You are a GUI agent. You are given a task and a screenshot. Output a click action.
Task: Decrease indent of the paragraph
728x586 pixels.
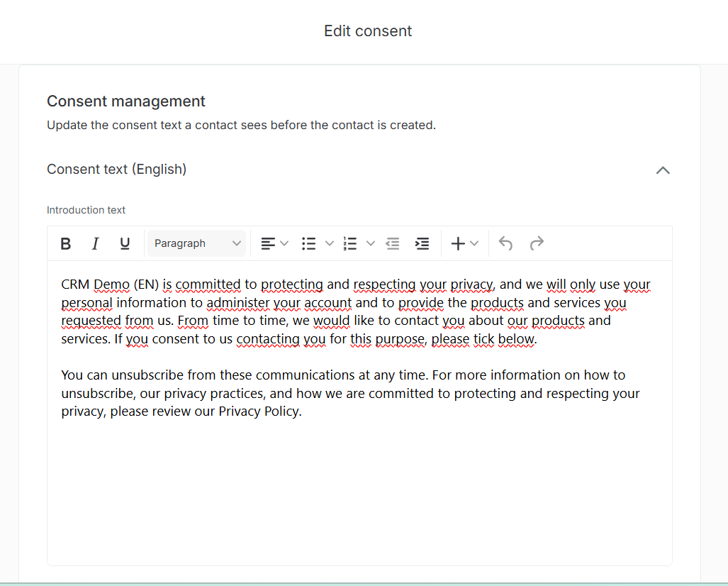[x=393, y=243]
